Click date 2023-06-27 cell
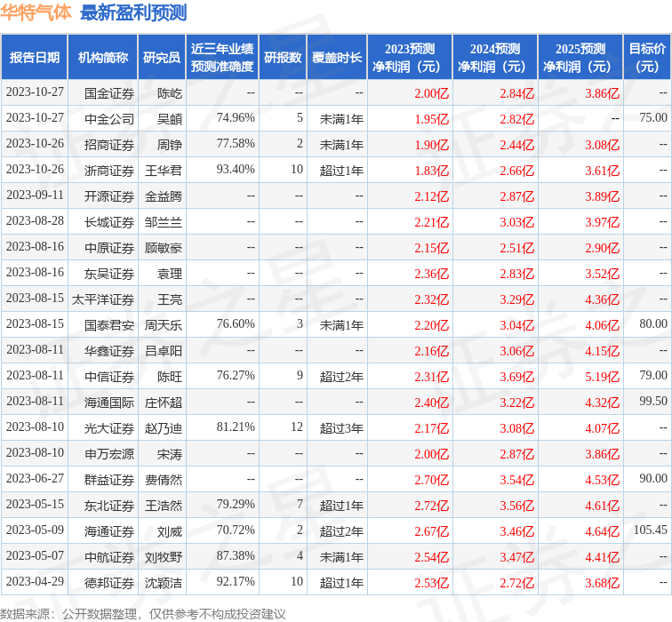The image size is (672, 622). 35,478
